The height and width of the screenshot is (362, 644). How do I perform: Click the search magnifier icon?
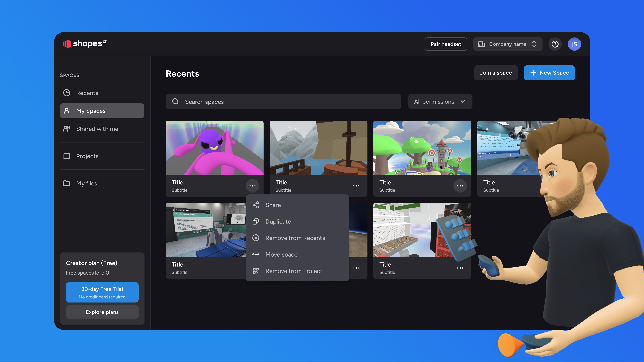pyautogui.click(x=175, y=101)
